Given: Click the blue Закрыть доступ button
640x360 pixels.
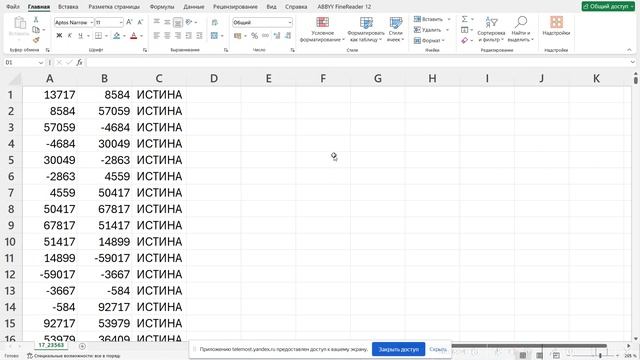Looking at the screenshot, I should coord(398,349).
